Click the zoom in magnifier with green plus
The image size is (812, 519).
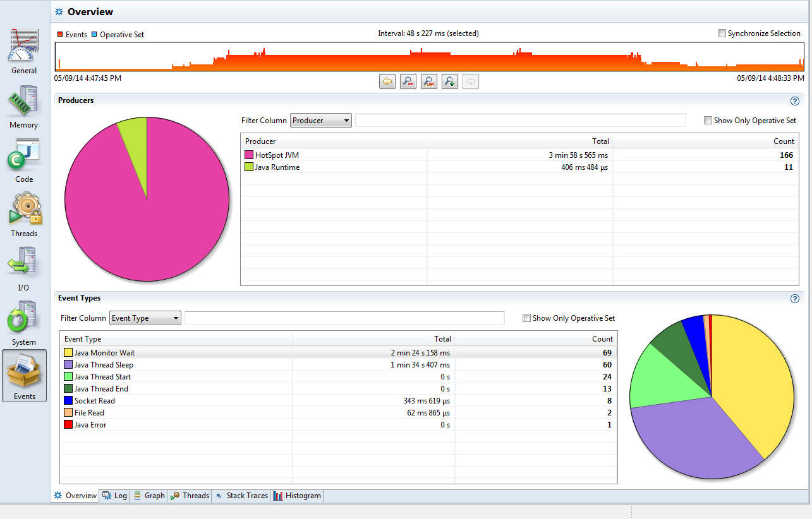(450, 81)
